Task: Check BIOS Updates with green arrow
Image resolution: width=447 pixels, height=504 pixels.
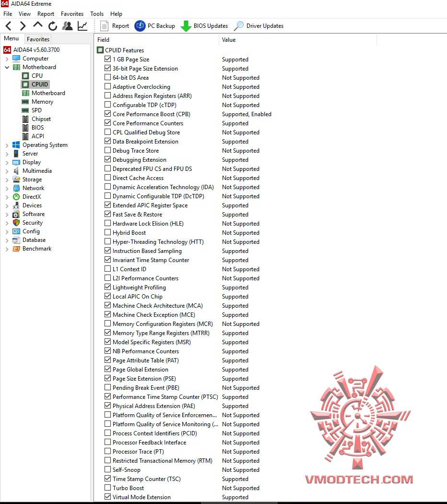Action: (204, 26)
